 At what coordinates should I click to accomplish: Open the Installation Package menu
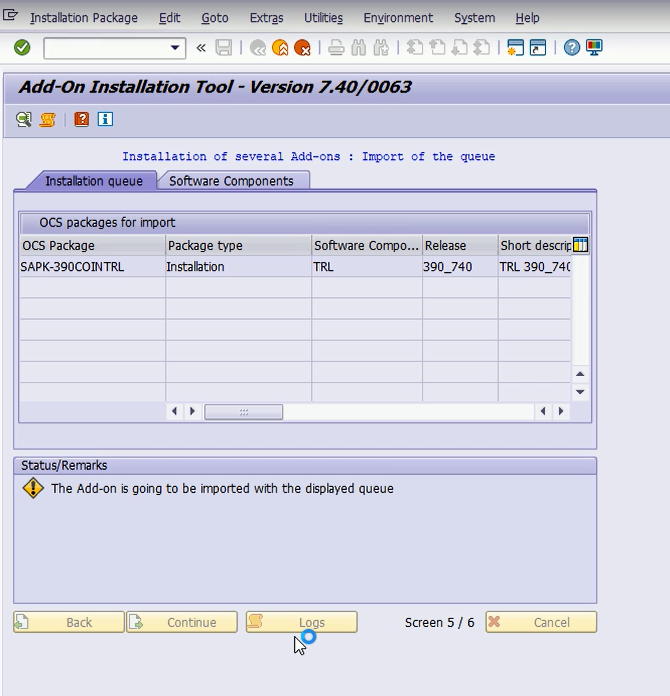coord(84,18)
